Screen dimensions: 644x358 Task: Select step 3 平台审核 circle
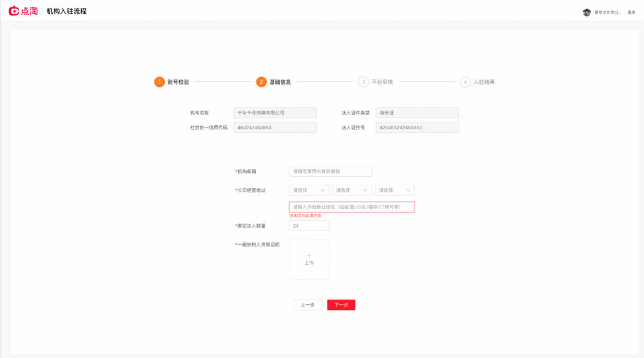tap(363, 82)
